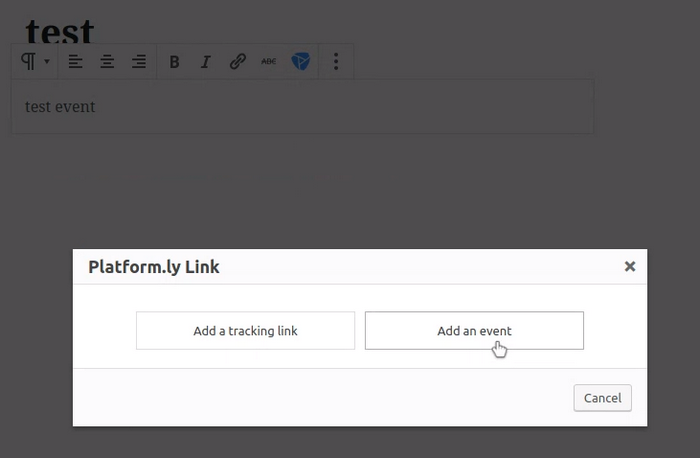
Task: Click the blue Platform.ly toolbar icon
Action: coord(300,61)
